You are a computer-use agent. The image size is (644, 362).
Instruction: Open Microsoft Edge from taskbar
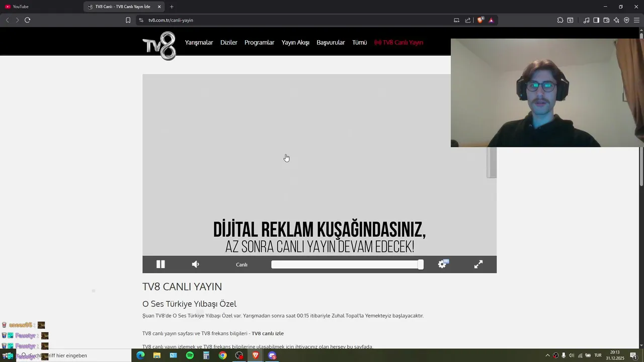(140, 355)
